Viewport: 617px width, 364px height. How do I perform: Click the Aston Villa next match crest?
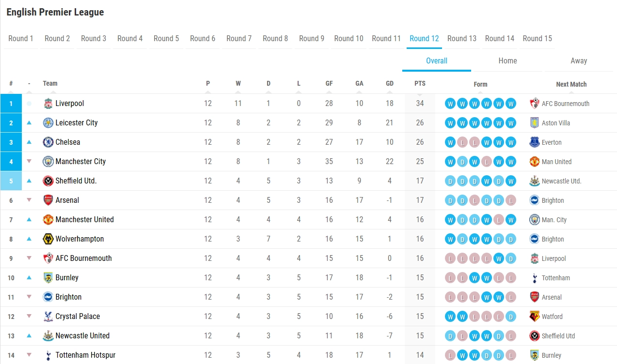535,122
